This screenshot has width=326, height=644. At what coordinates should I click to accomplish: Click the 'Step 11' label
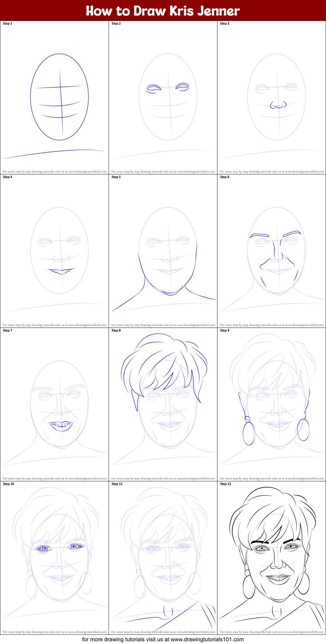pos(117,484)
